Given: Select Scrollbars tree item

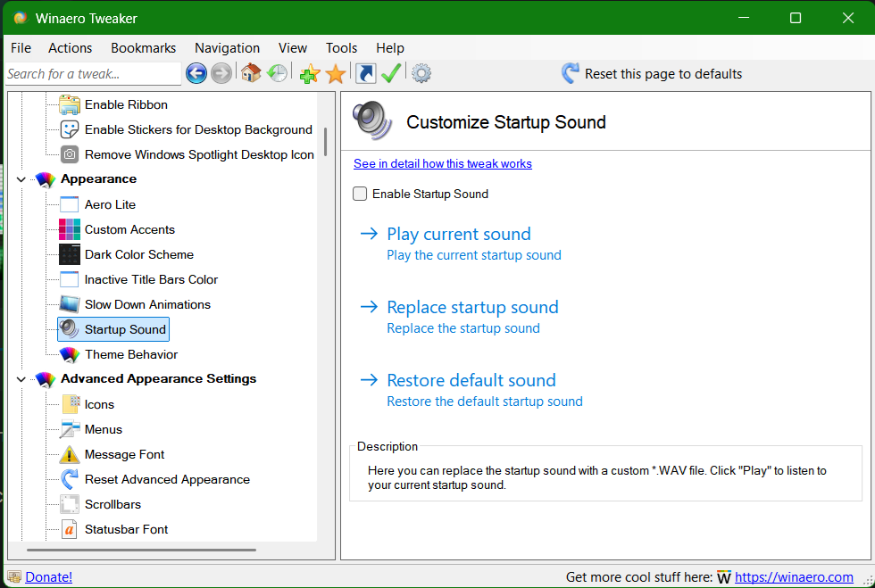Looking at the screenshot, I should click(112, 504).
